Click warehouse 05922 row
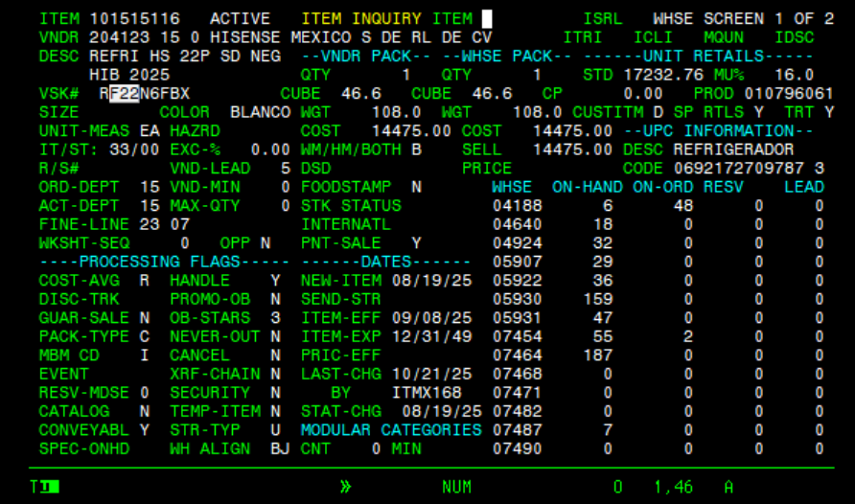The height and width of the screenshot is (504, 855). [658, 281]
